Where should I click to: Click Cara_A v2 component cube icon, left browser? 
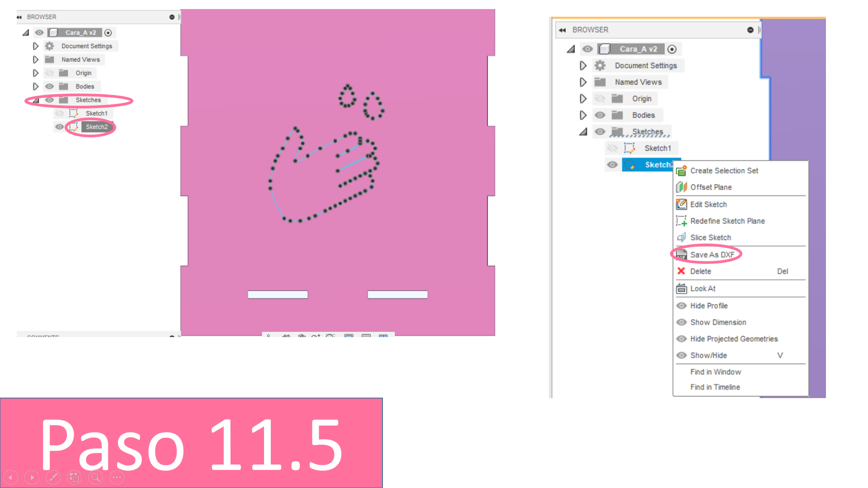click(53, 33)
